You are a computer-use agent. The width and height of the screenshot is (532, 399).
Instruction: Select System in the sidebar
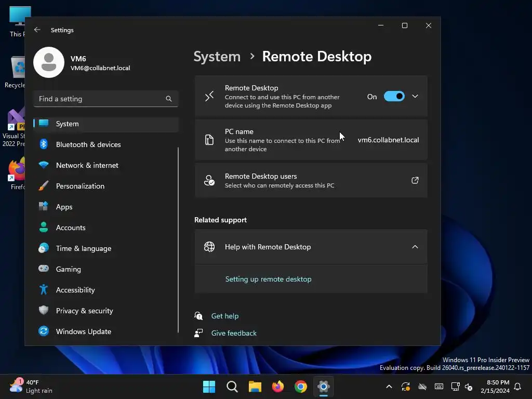106,124
